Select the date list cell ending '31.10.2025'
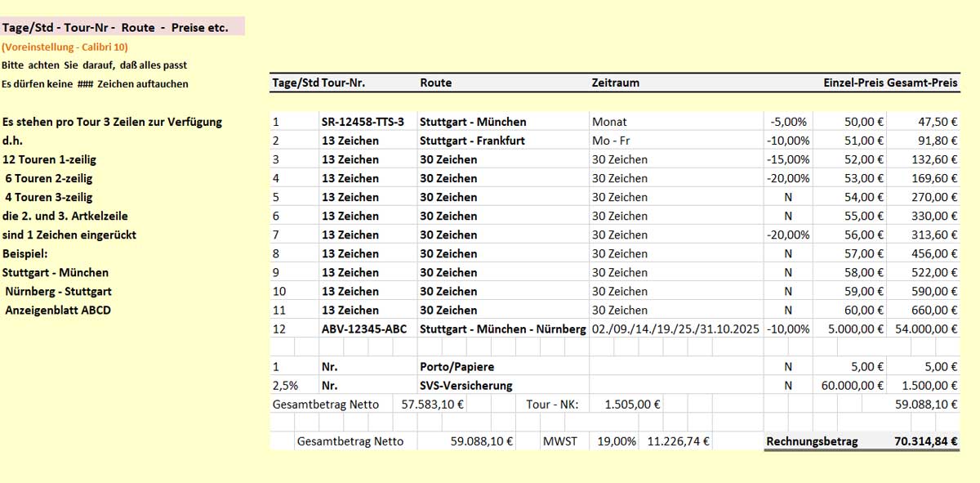980x483 pixels. (x=675, y=329)
